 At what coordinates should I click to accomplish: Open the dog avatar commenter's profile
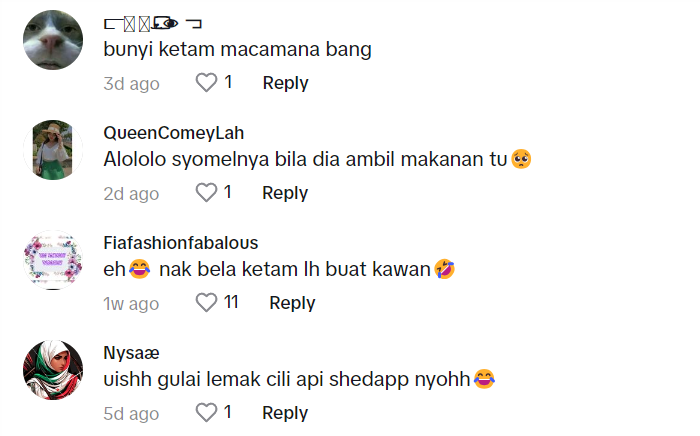click(52, 40)
